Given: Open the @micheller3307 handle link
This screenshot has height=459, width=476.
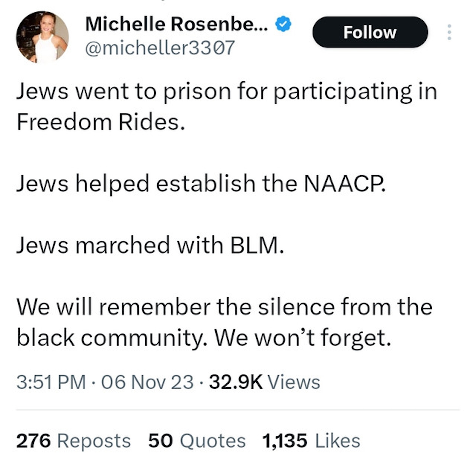Looking at the screenshot, I should [x=160, y=48].
